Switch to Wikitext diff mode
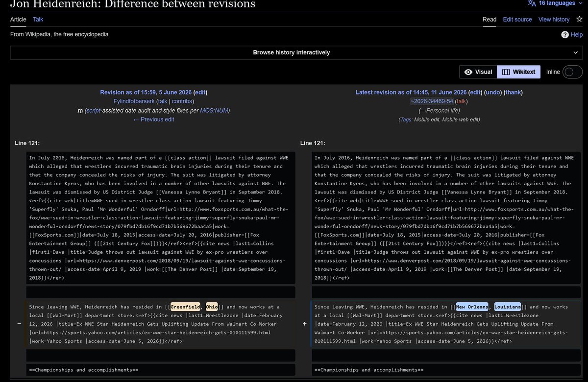This screenshot has height=382, width=588. [x=518, y=72]
